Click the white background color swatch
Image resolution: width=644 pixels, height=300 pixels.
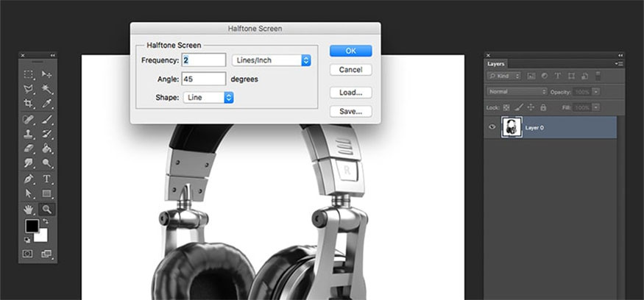click(x=43, y=237)
